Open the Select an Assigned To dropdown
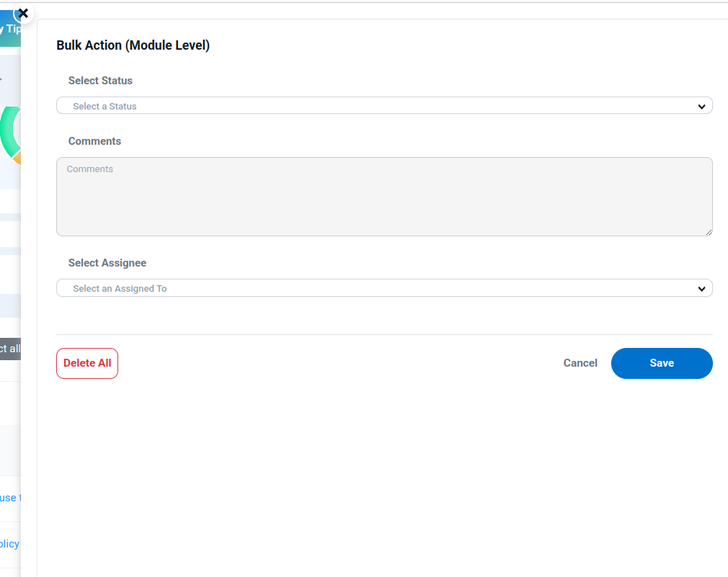The height and width of the screenshot is (577, 728). (384, 288)
